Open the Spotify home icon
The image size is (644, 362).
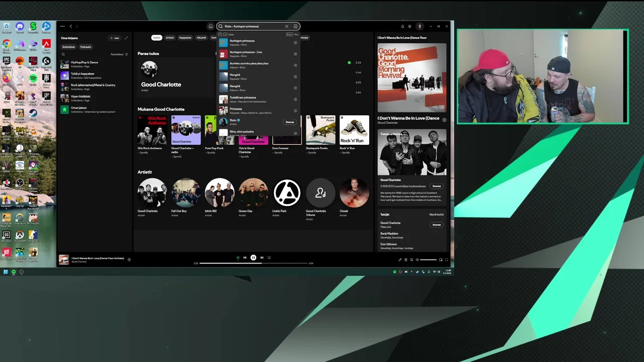[x=210, y=26]
